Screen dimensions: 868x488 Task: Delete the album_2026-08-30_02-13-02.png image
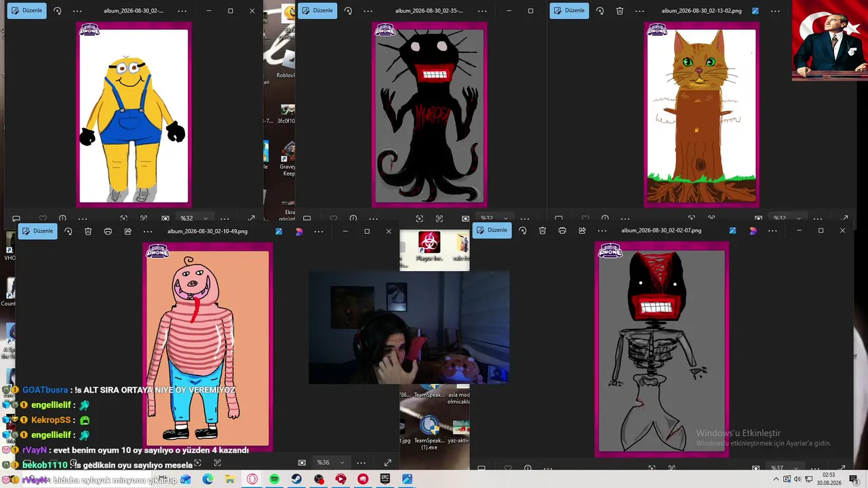click(x=620, y=11)
